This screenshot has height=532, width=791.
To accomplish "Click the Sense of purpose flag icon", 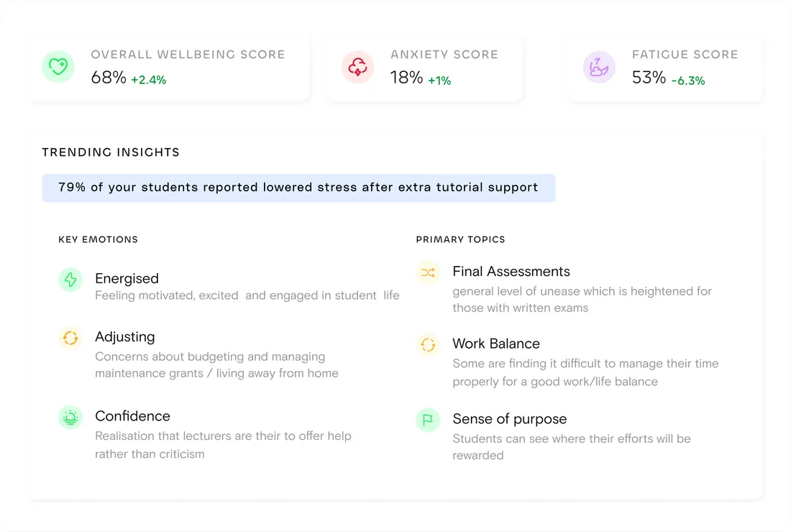I will 428,420.
